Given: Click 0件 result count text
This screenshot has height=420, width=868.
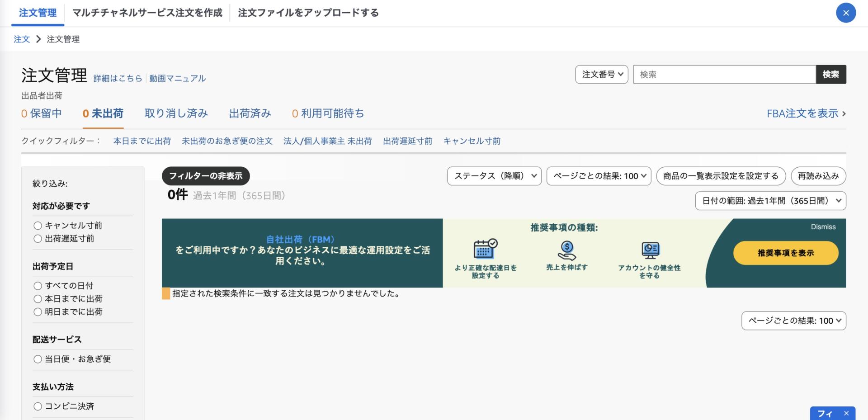Looking at the screenshot, I should click(x=178, y=195).
